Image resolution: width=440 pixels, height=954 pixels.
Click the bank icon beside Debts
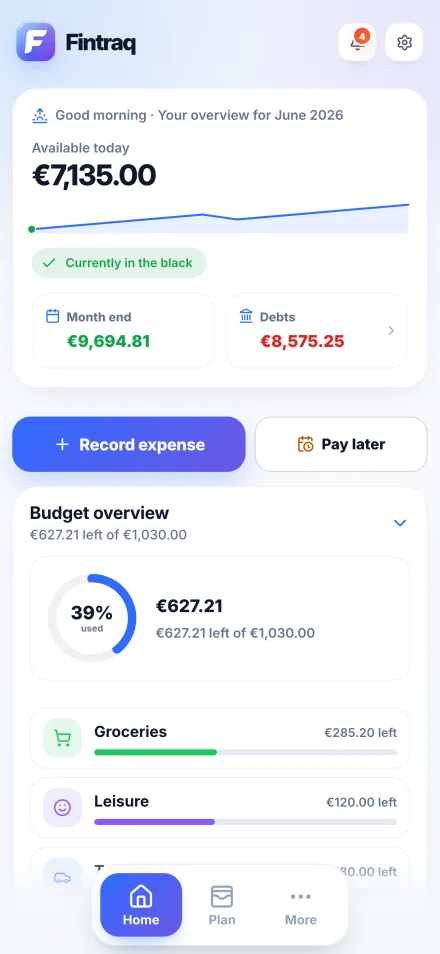point(246,316)
